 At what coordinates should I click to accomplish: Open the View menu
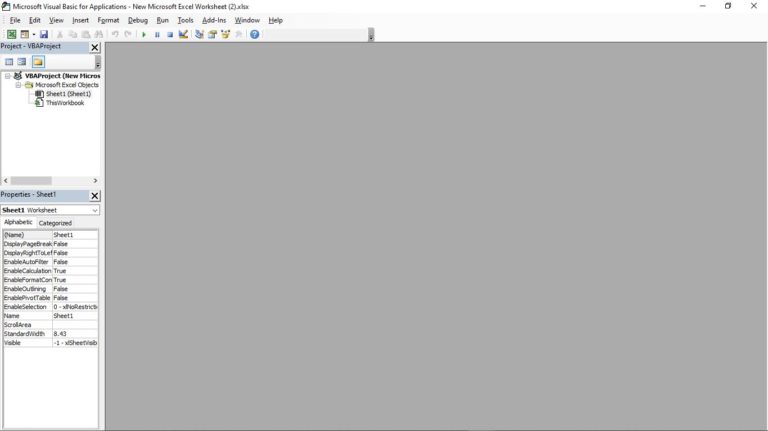pyautogui.click(x=56, y=20)
